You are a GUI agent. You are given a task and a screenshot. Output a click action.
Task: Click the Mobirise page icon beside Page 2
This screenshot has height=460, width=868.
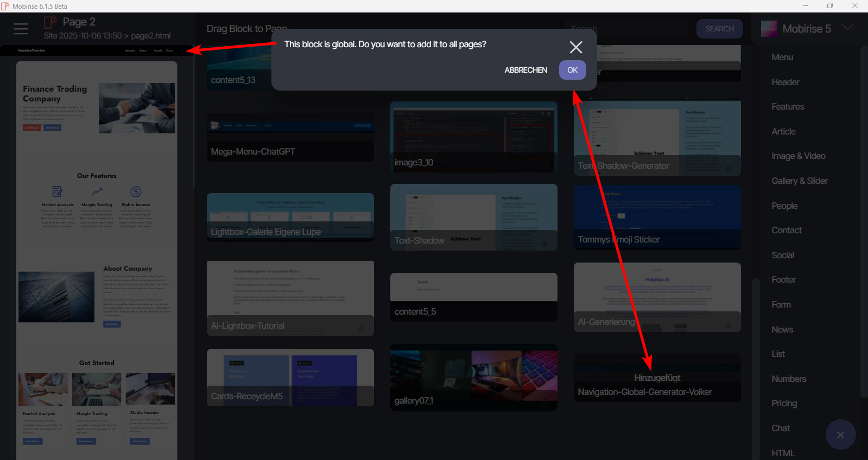(x=50, y=22)
